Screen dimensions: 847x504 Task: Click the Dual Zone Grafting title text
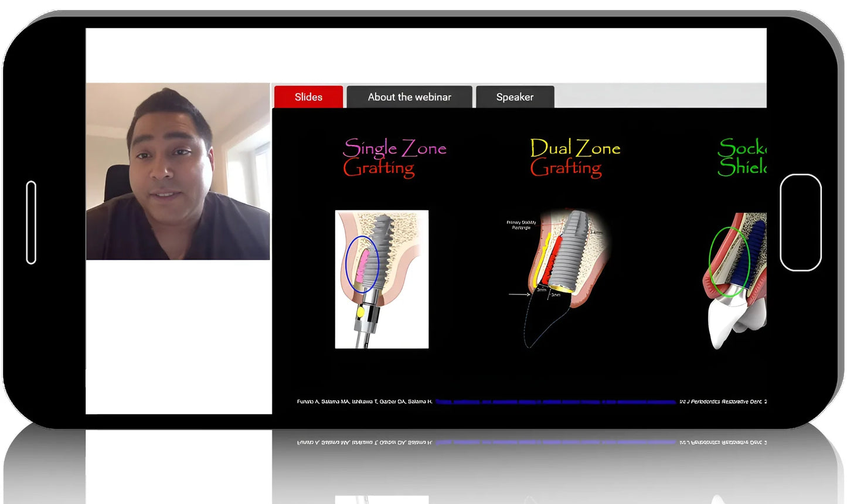point(574,157)
